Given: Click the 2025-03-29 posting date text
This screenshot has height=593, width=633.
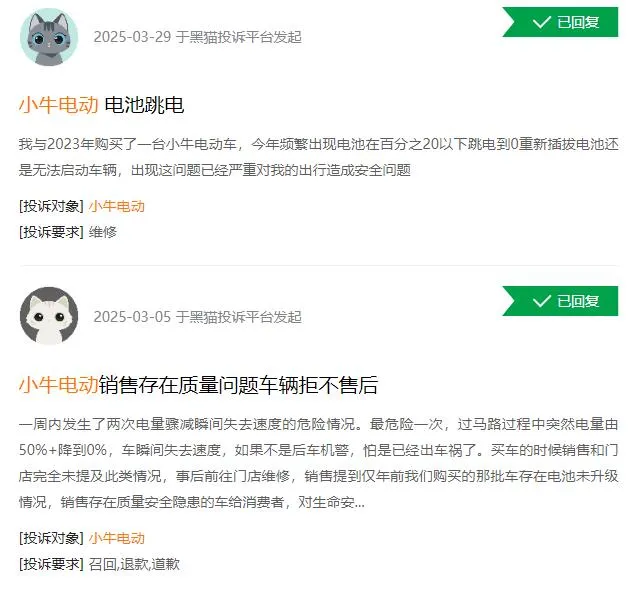Looking at the screenshot, I should [132, 37].
